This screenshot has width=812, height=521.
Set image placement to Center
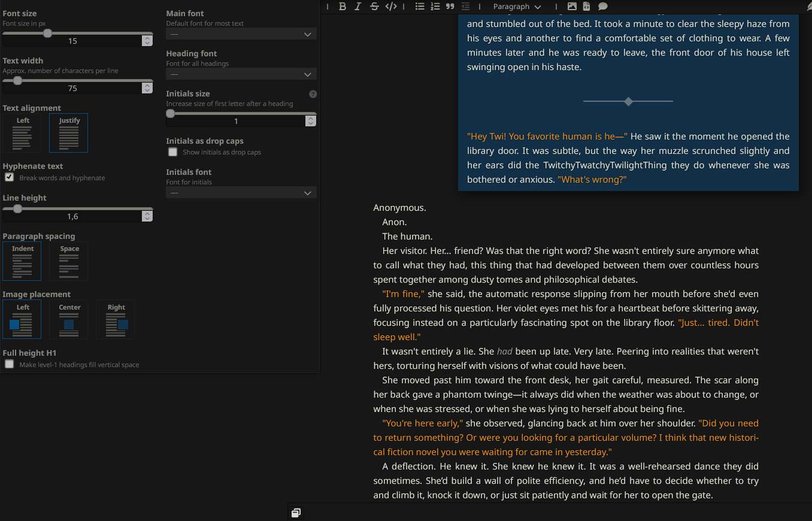69,319
